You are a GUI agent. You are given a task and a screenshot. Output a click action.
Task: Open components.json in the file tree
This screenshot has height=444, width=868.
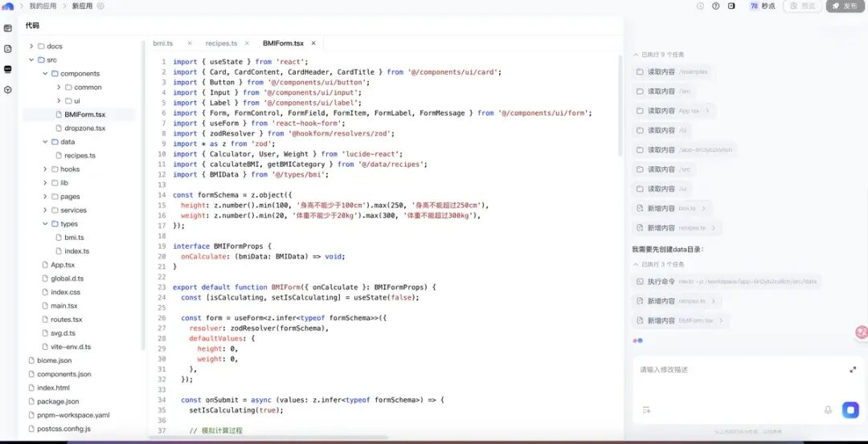click(59, 374)
